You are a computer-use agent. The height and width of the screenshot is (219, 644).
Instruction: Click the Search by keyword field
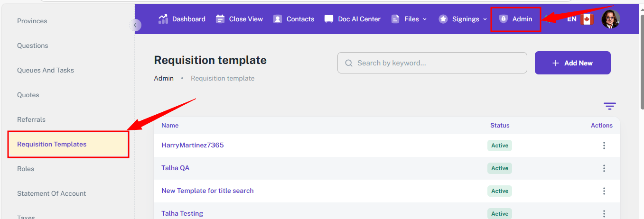point(432,63)
